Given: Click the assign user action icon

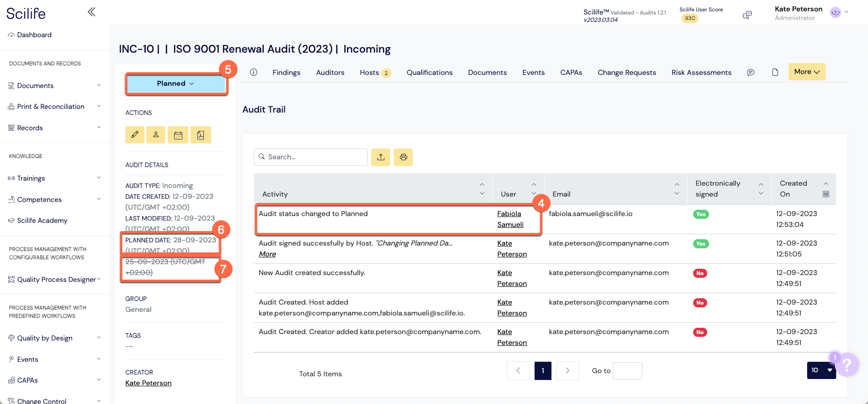Looking at the screenshot, I should coord(156,135).
